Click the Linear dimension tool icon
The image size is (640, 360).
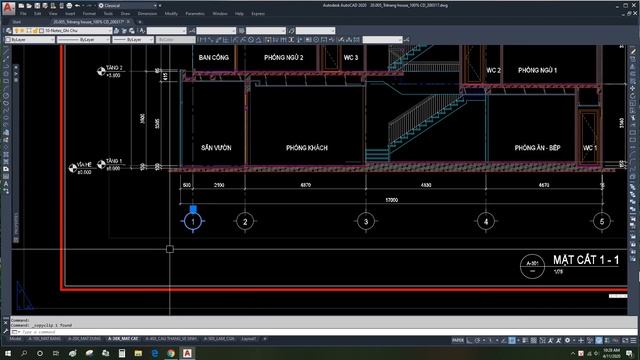(202, 40)
